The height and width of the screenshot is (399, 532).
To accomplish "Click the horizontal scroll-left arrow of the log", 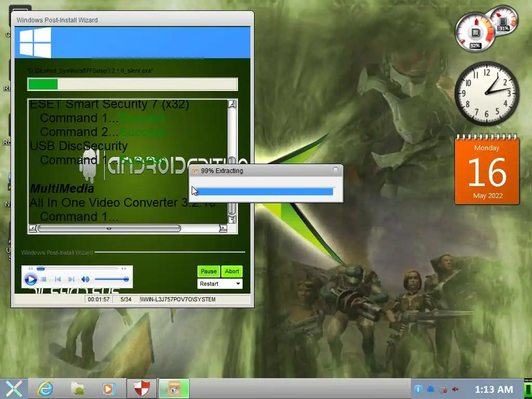I will [x=33, y=229].
